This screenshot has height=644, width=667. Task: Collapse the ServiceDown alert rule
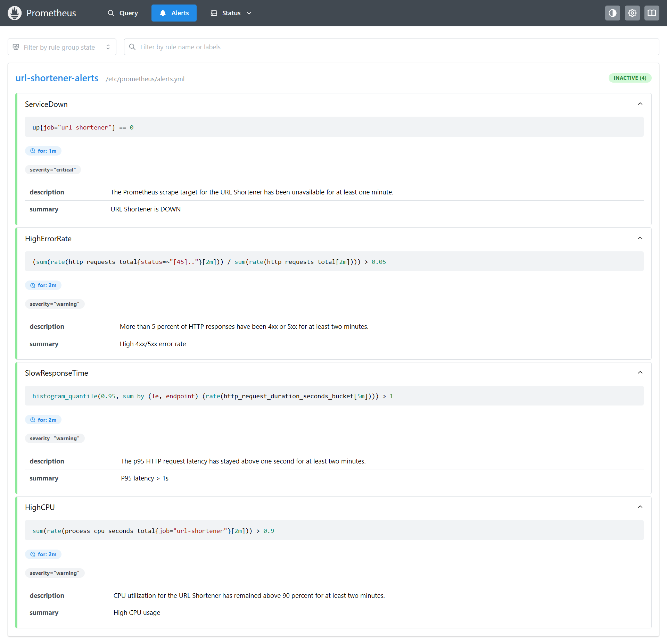click(640, 104)
